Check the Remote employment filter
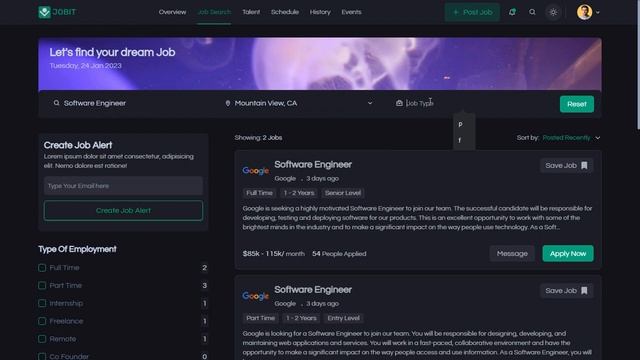The image size is (640, 360). pos(42,339)
